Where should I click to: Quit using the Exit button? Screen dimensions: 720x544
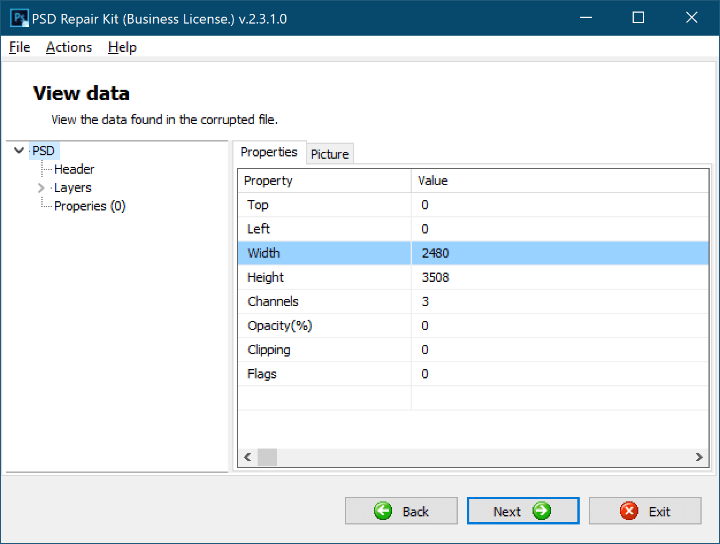click(645, 510)
